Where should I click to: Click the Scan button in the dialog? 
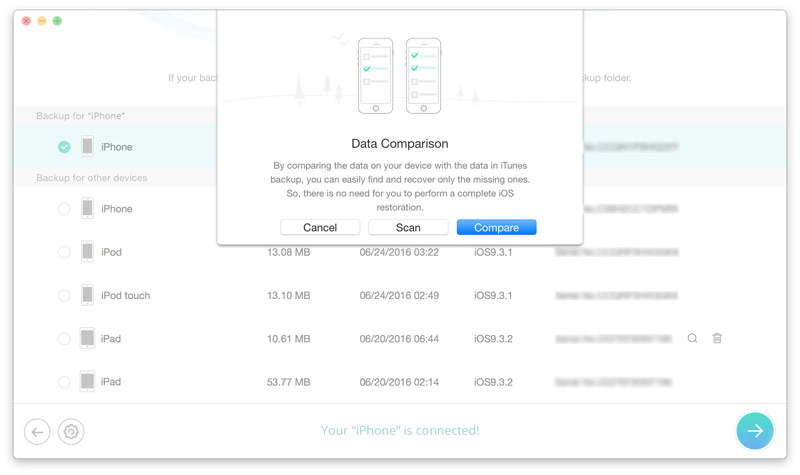pyautogui.click(x=408, y=228)
